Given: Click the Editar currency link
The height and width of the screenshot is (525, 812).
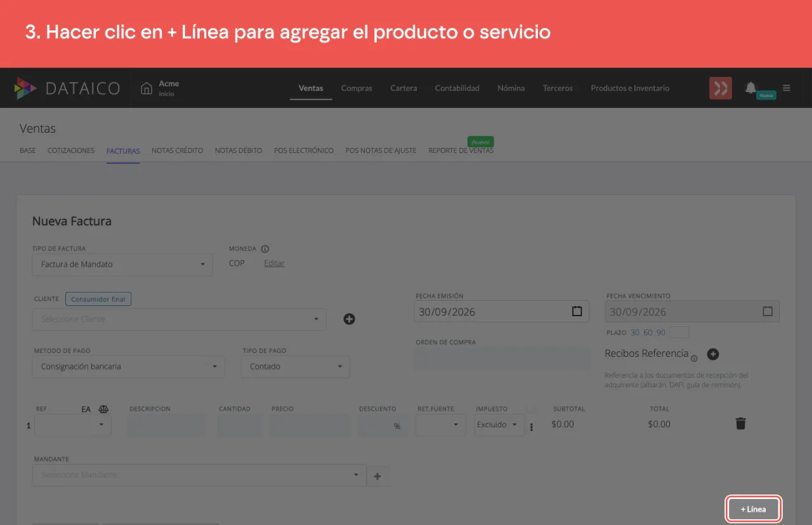Looking at the screenshot, I should (x=274, y=263).
